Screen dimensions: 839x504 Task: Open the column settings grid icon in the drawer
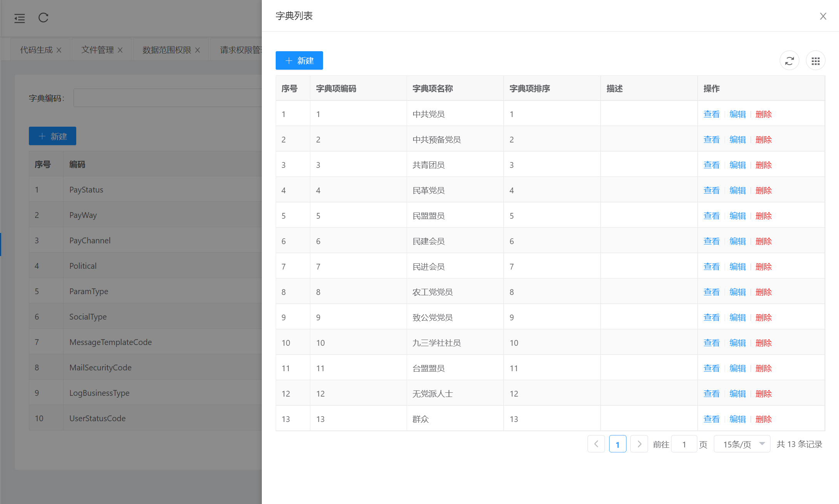tap(816, 60)
